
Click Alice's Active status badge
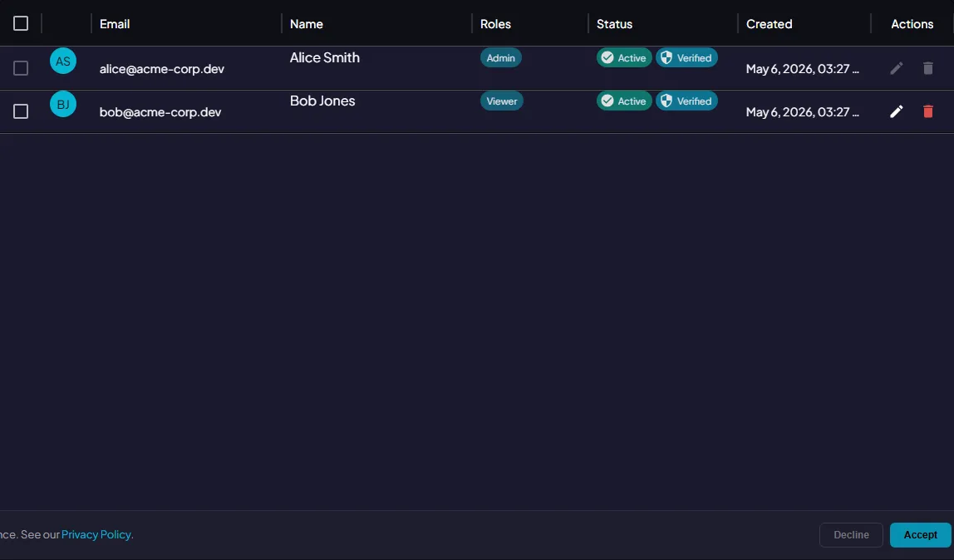click(623, 58)
